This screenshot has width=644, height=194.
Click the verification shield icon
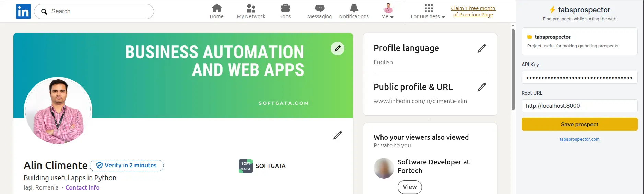(x=99, y=166)
